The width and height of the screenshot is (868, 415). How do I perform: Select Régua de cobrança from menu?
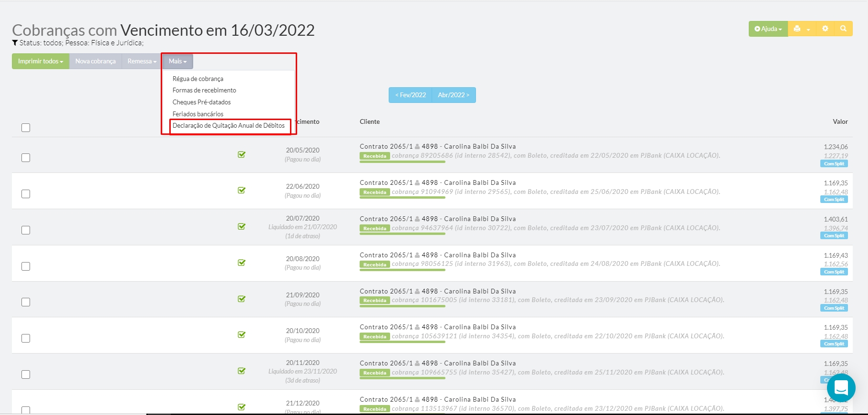(x=198, y=79)
